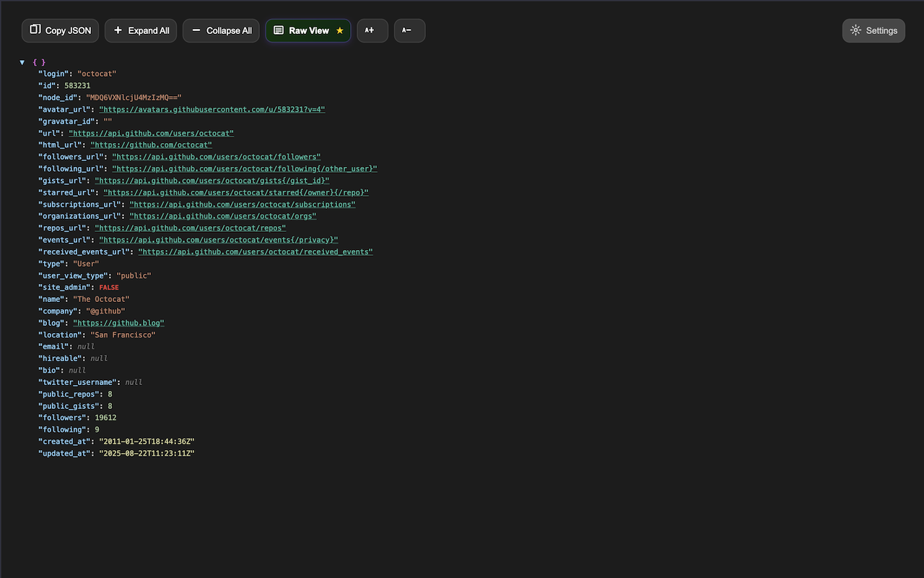Toggle the Raw View button
The image size is (924, 578).
point(308,30)
